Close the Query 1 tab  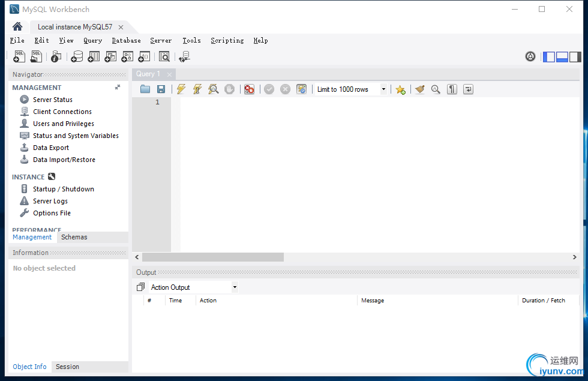point(169,74)
